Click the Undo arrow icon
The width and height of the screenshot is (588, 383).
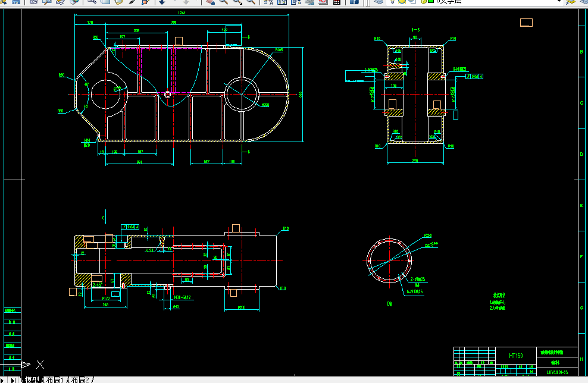pyautogui.click(x=162, y=2)
